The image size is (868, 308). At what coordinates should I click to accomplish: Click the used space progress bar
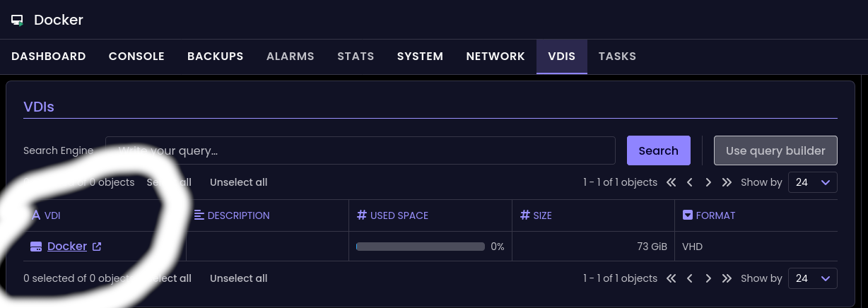[x=421, y=247]
